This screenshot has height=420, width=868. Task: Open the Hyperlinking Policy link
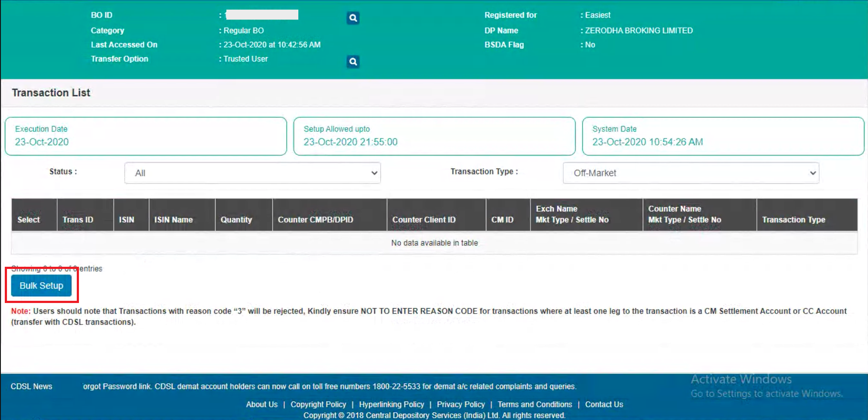392,404
